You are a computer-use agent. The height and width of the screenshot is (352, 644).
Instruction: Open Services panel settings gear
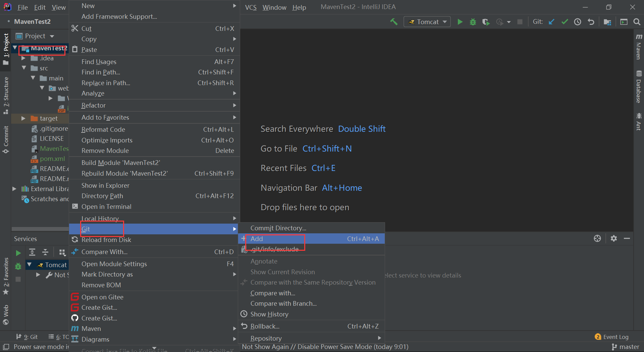(614, 238)
